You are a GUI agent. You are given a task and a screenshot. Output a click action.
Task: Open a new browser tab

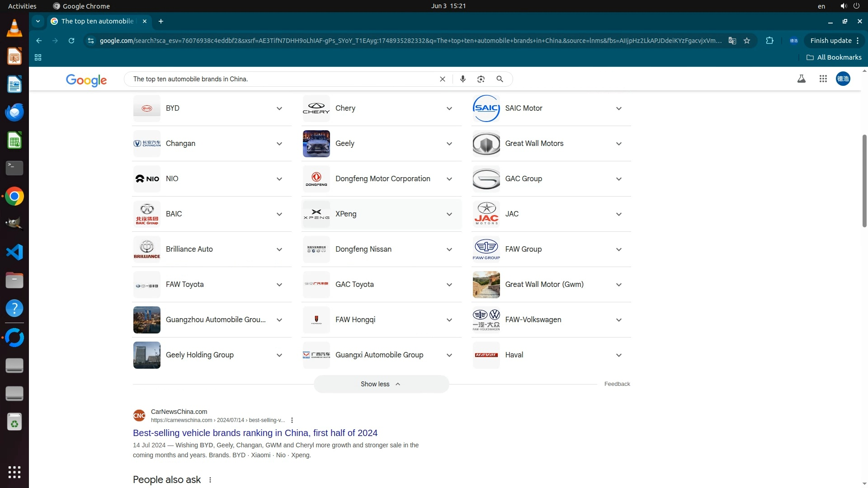pyautogui.click(x=161, y=21)
